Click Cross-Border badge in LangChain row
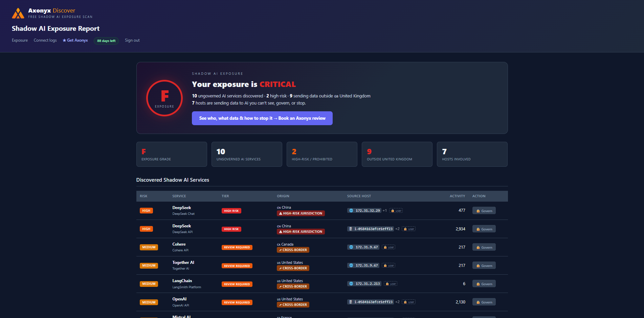 click(293, 286)
